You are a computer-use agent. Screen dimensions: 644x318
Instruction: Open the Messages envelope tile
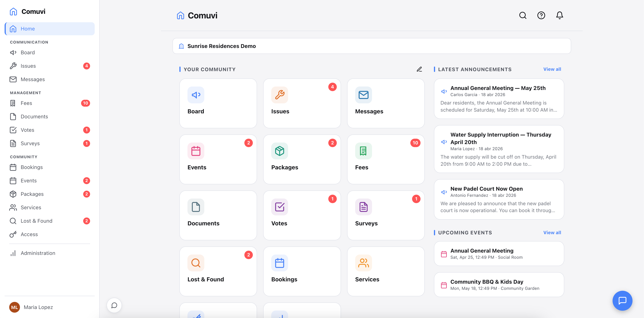point(385,103)
